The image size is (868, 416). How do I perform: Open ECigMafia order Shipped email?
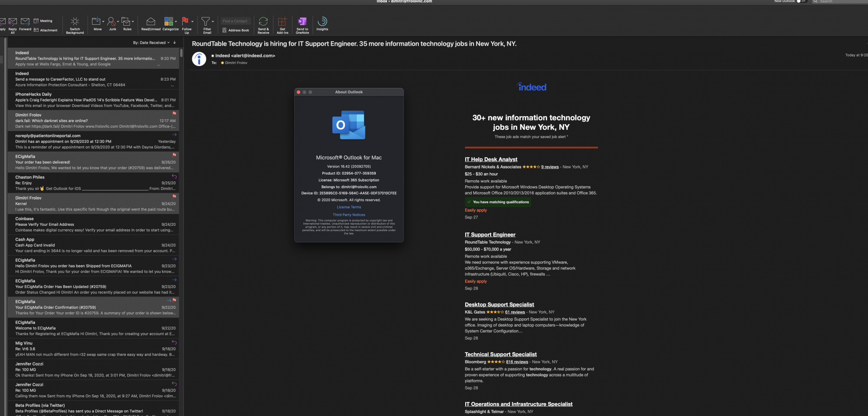tap(93, 266)
